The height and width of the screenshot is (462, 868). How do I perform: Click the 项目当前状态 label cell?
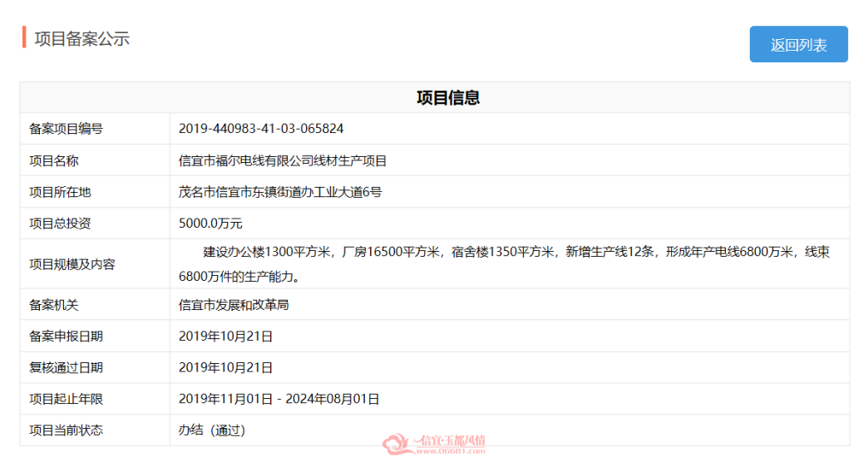pyautogui.click(x=95, y=430)
